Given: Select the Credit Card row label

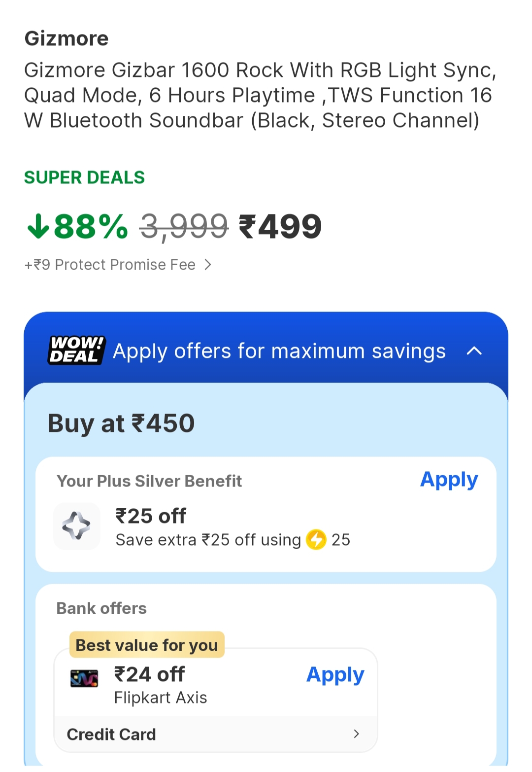Looking at the screenshot, I should point(111,735).
